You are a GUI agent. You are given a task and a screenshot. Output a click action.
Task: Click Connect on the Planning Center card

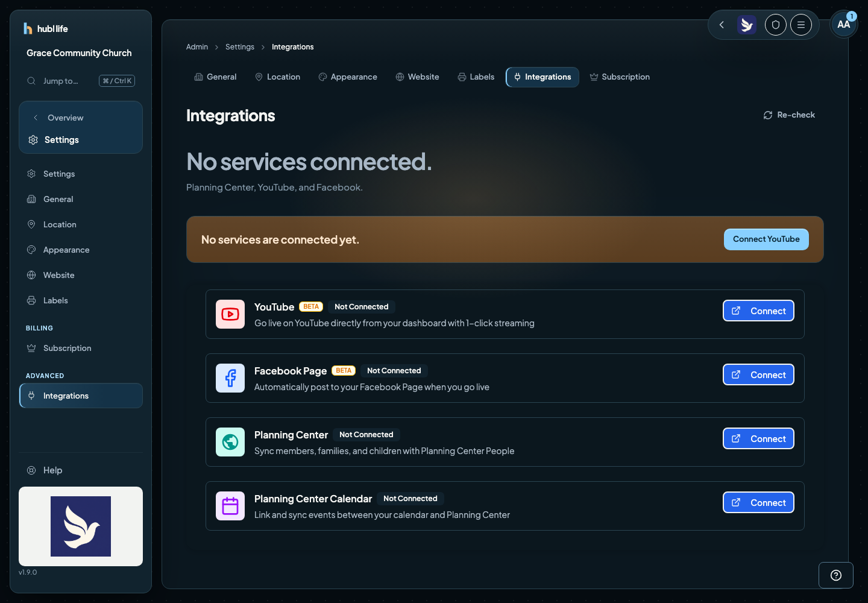coord(758,439)
